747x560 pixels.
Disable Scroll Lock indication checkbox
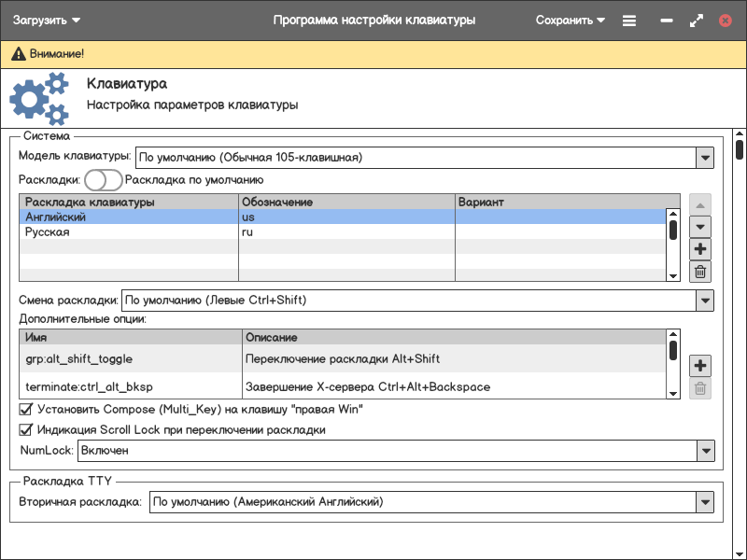click(26, 430)
